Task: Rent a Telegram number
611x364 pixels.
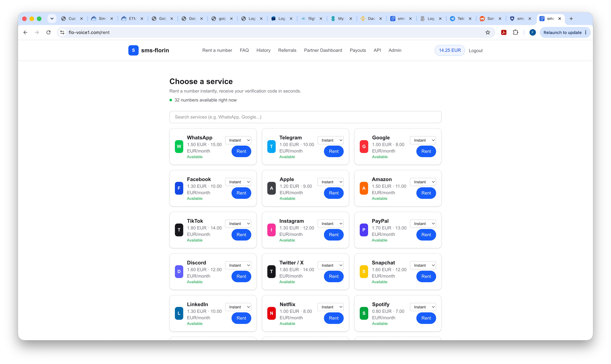Action: pyautogui.click(x=334, y=151)
